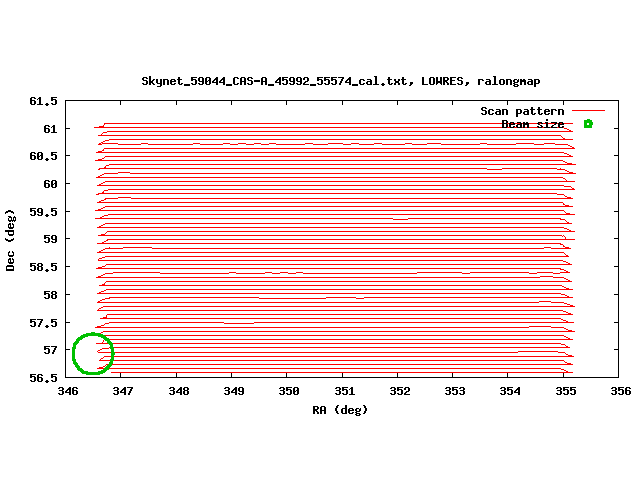Viewport: 640px width, 480px height.
Task: Click the 'RA (deg)' axis label
Action: (x=340, y=410)
